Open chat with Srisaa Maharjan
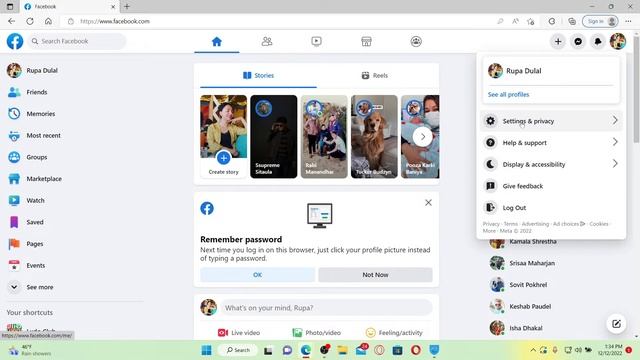 click(x=522, y=263)
